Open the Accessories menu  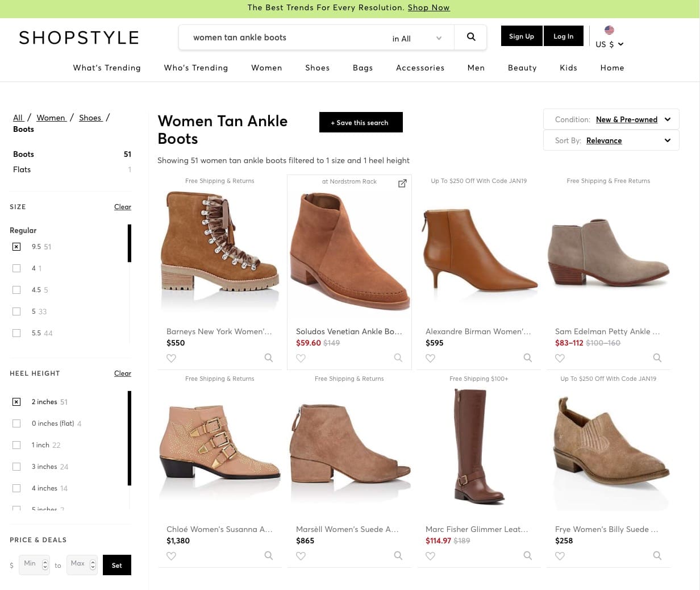(420, 68)
